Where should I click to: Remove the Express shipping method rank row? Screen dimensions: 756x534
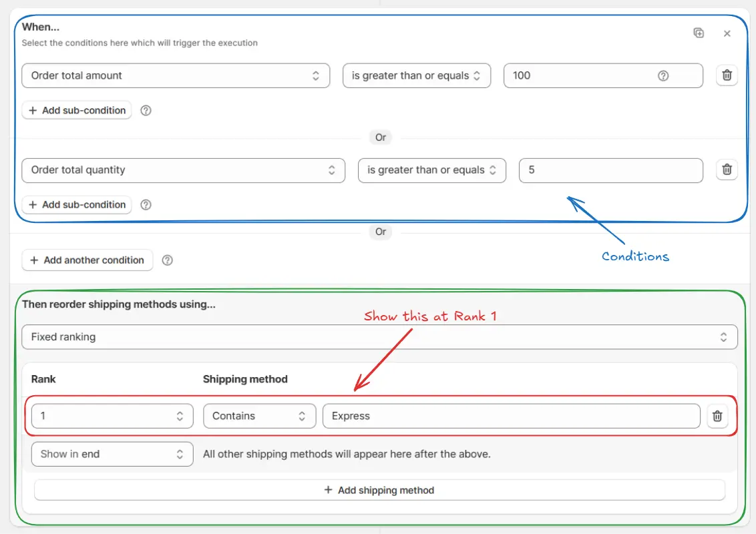tap(717, 416)
